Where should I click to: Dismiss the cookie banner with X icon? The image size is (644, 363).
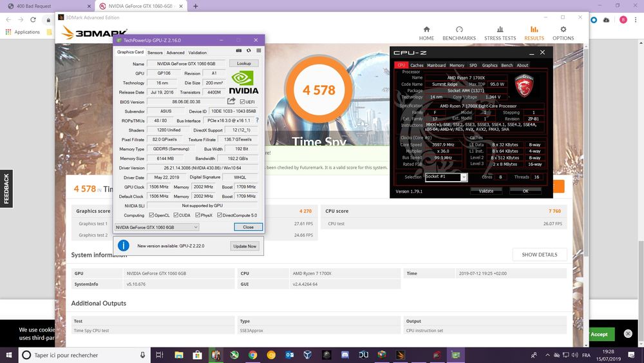(x=627, y=333)
